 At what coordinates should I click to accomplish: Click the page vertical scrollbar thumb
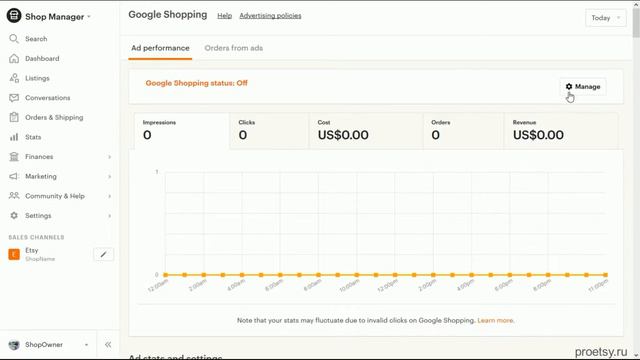tap(636, 22)
